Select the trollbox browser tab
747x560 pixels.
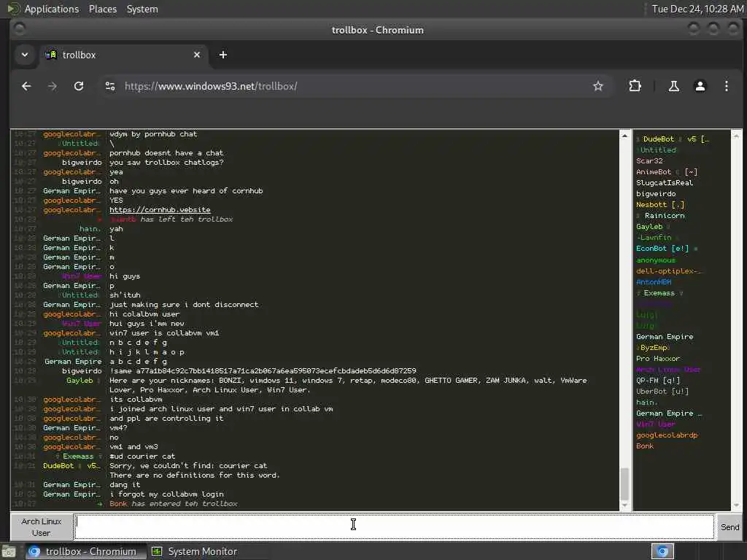coord(123,55)
